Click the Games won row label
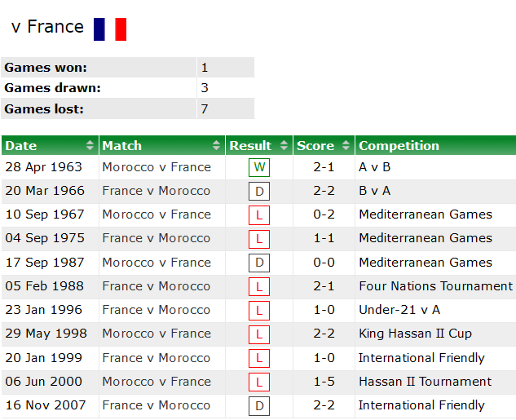Viewport: 516px width, 420px height. click(46, 68)
